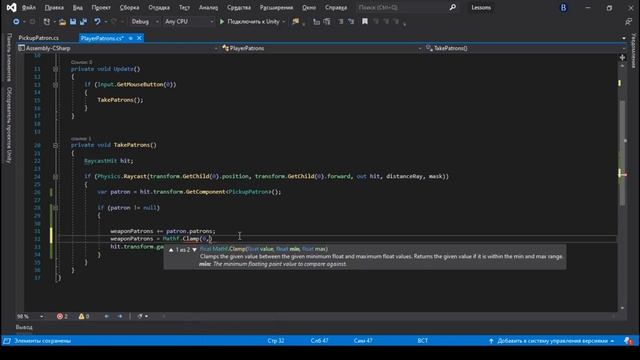Save the current file with Save icon

[73, 22]
